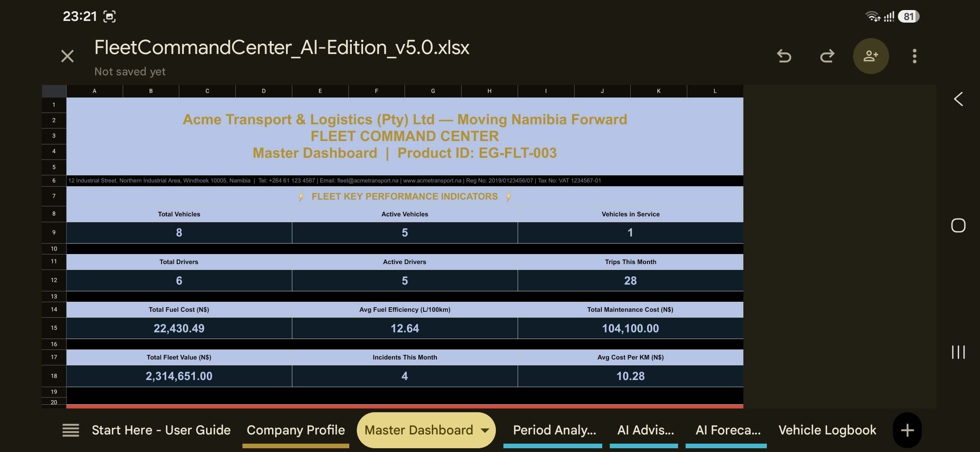Tap the Android home navigation button
The width and height of the screenshot is (980, 452).
[958, 225]
